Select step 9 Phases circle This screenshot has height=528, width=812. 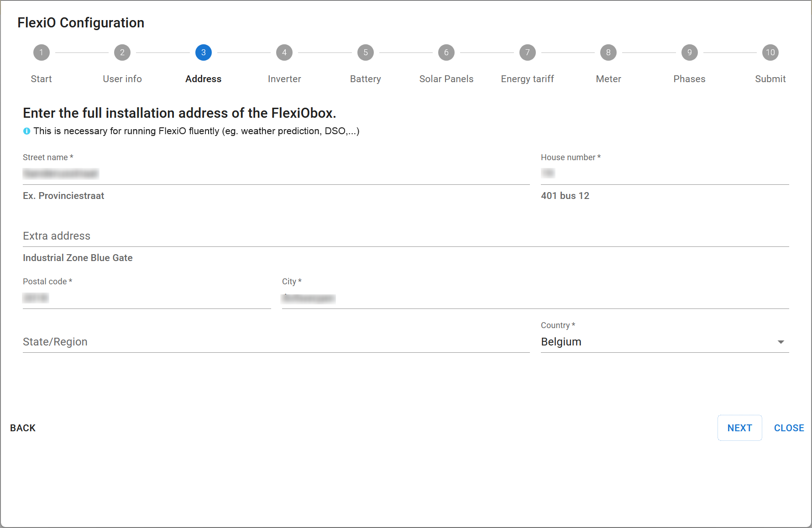[x=689, y=52]
